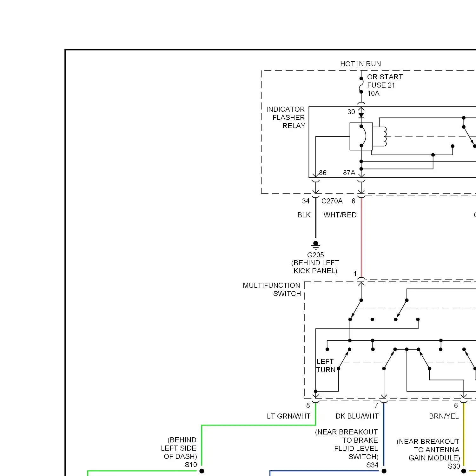The height and width of the screenshot is (476, 476).
Task: Click relay terminal 86 label
Action: pos(323,173)
